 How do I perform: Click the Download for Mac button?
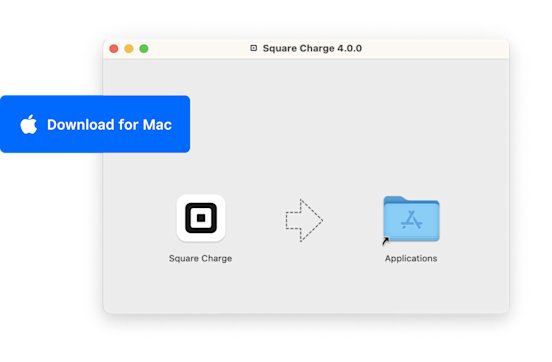pyautogui.click(x=95, y=124)
